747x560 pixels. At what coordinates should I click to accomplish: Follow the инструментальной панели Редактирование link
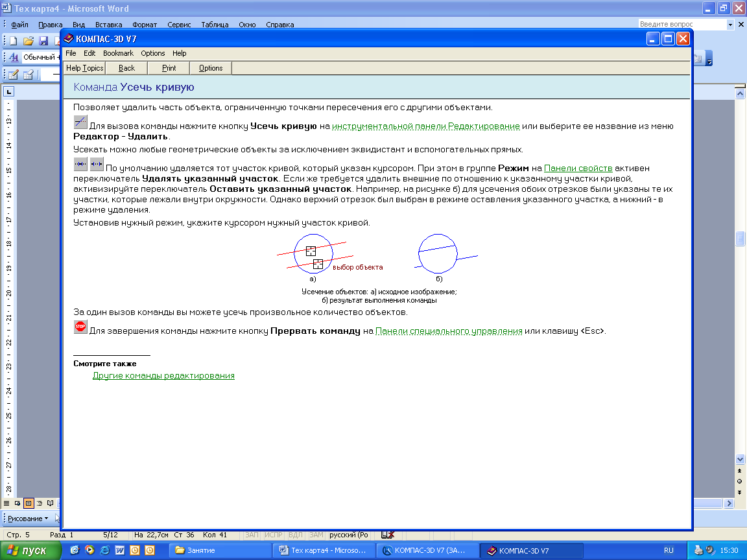click(426, 126)
